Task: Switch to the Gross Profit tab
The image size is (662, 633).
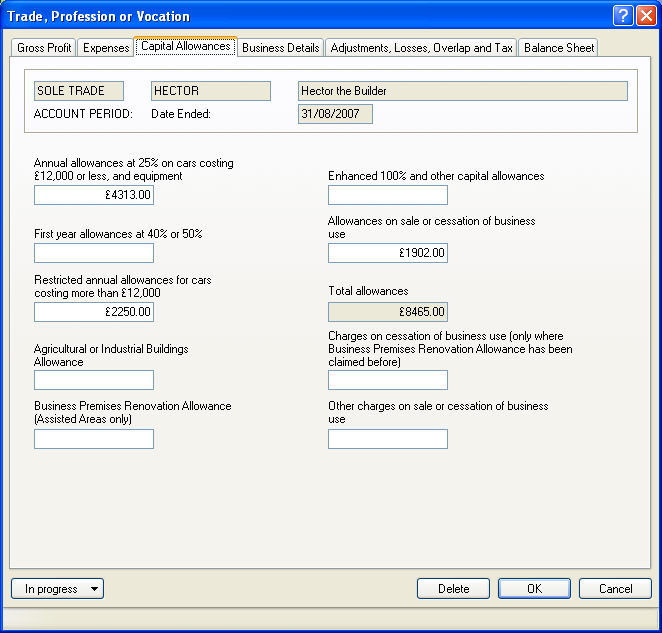Action: pos(44,48)
